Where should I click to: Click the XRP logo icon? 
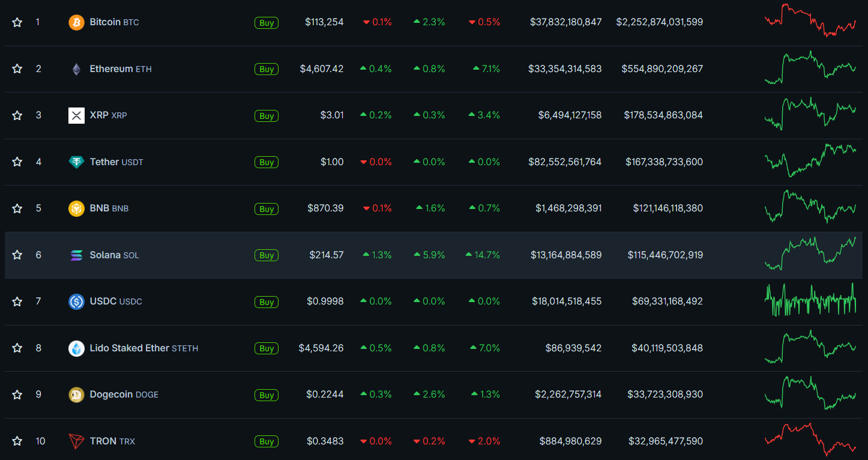tap(76, 115)
